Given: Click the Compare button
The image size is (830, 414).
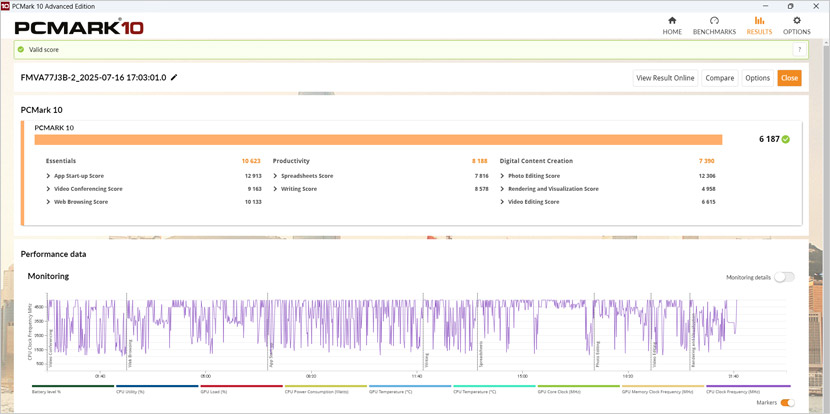Looking at the screenshot, I should point(719,78).
